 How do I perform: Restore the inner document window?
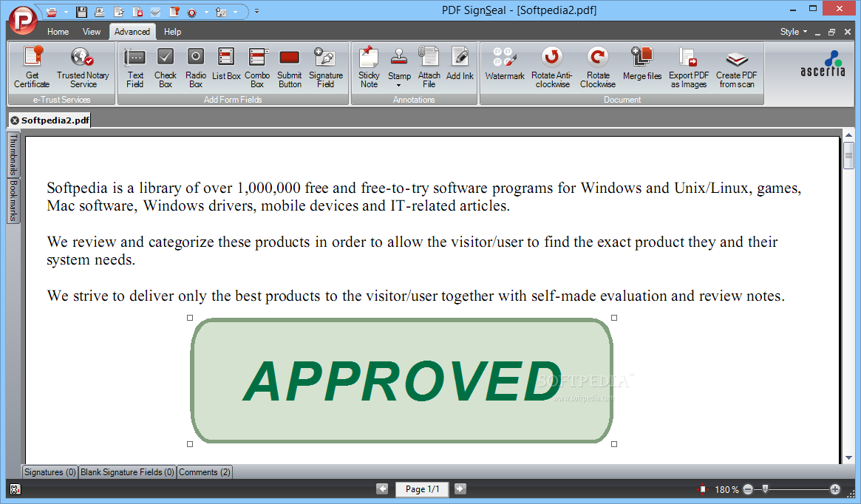[832, 33]
